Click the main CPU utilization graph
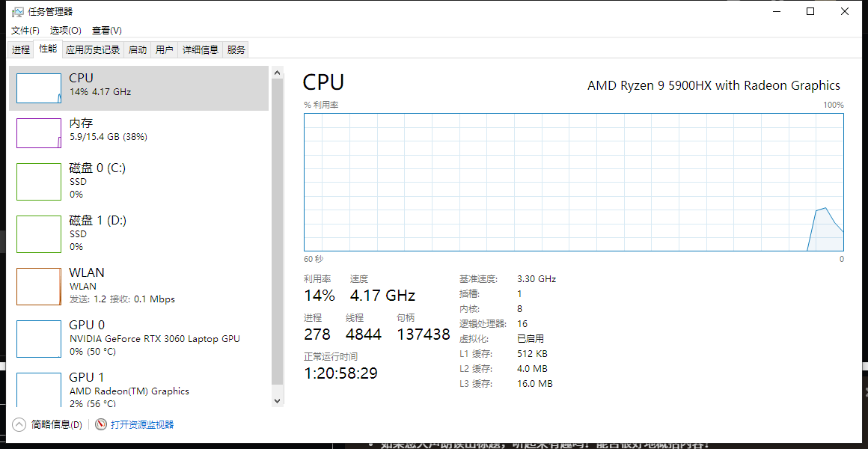Screen dimensions: 868x449 pos(573,182)
